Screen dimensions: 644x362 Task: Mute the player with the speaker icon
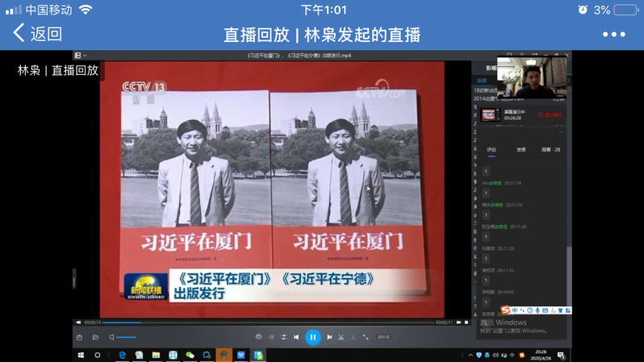[111, 337]
